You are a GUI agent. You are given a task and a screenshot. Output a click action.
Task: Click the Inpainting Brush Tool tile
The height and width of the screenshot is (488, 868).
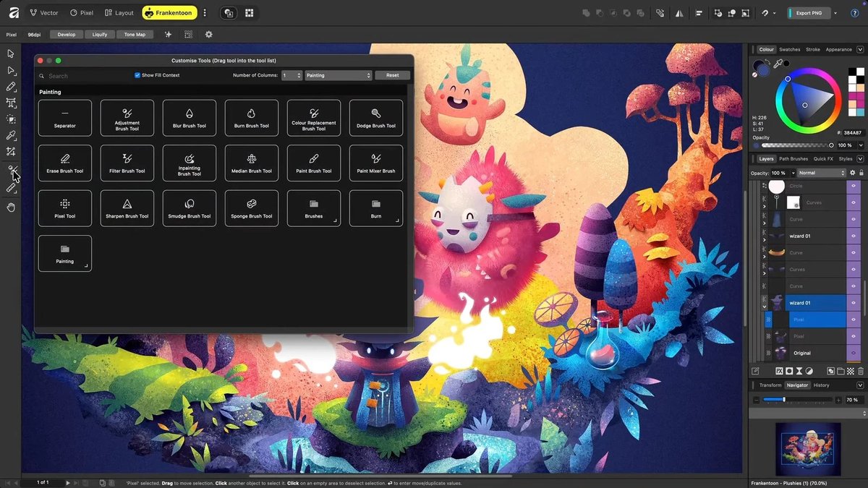190,163
